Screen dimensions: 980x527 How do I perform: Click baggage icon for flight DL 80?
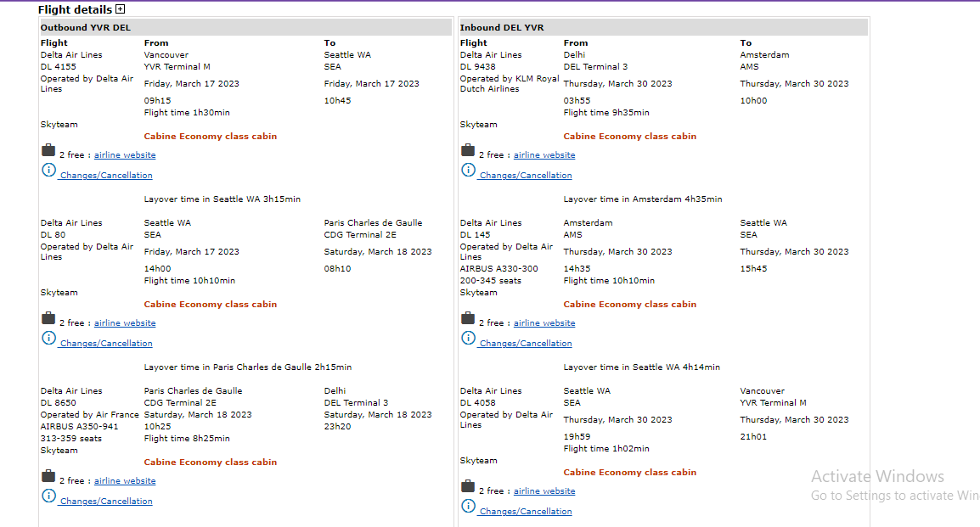[x=48, y=318]
